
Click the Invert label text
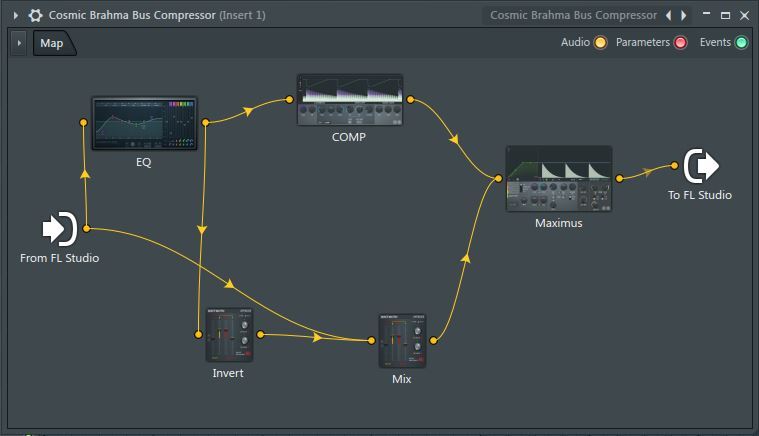228,373
